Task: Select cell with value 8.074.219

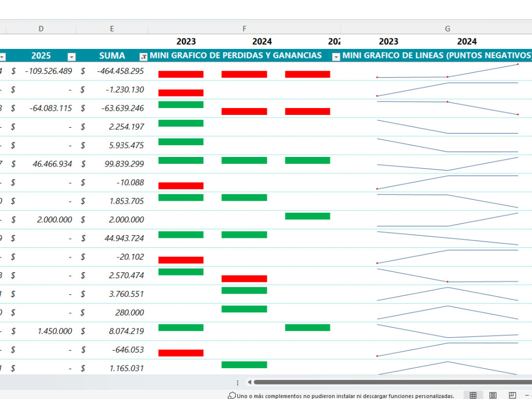Action: click(x=112, y=331)
